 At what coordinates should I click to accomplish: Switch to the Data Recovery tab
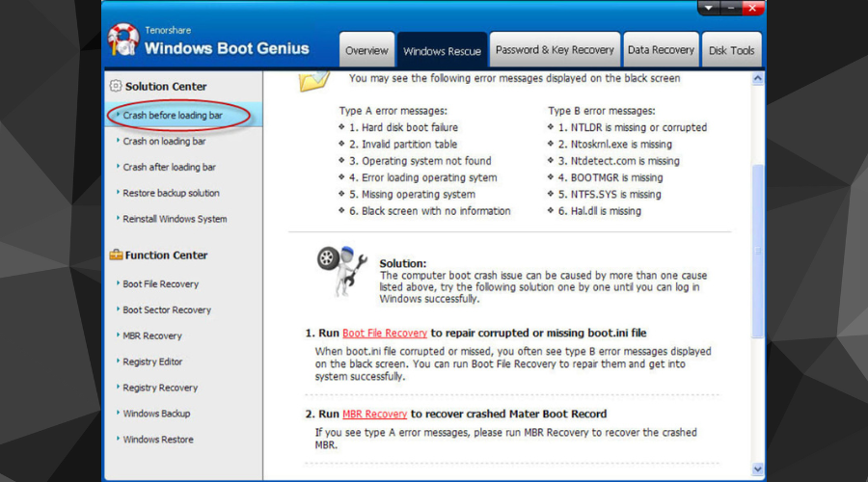(661, 50)
